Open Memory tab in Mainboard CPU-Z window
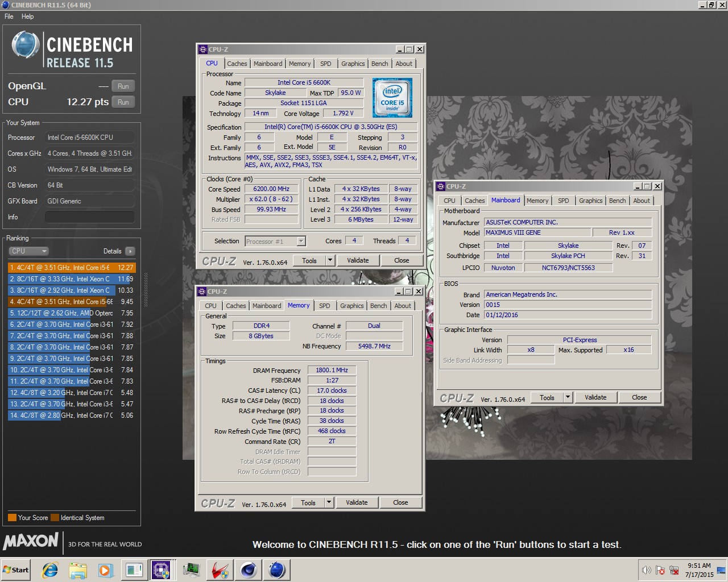This screenshot has height=582, width=728. click(x=537, y=201)
